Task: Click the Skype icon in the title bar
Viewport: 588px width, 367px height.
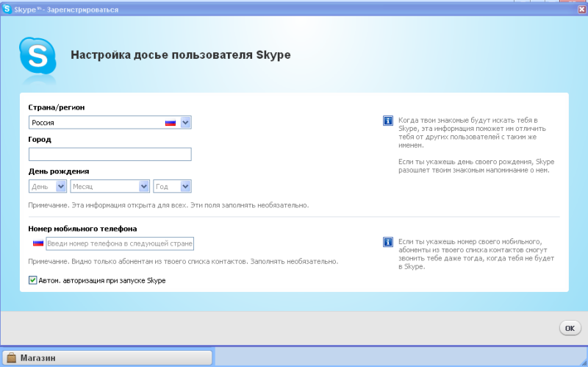Action: coord(7,9)
